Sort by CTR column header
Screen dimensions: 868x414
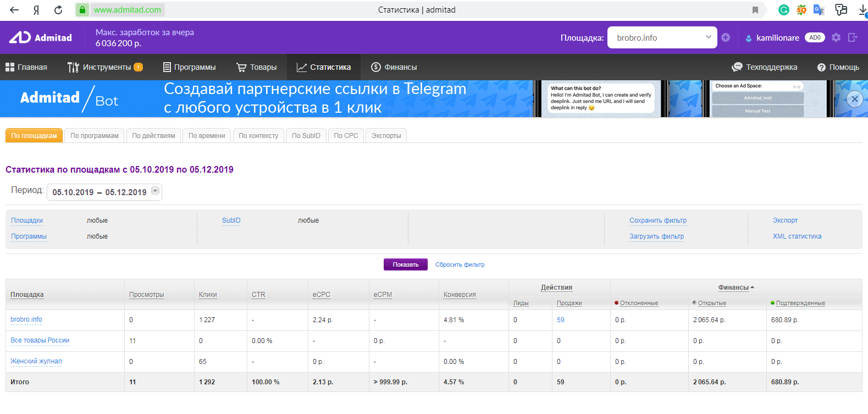coord(258,295)
